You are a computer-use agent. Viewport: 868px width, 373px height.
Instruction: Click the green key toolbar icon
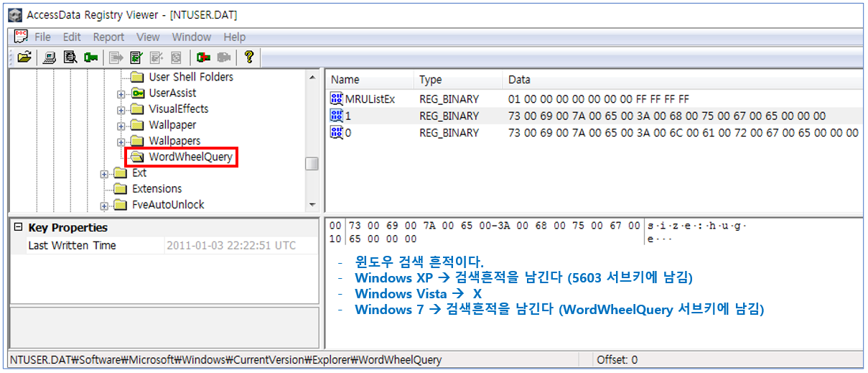pos(90,57)
